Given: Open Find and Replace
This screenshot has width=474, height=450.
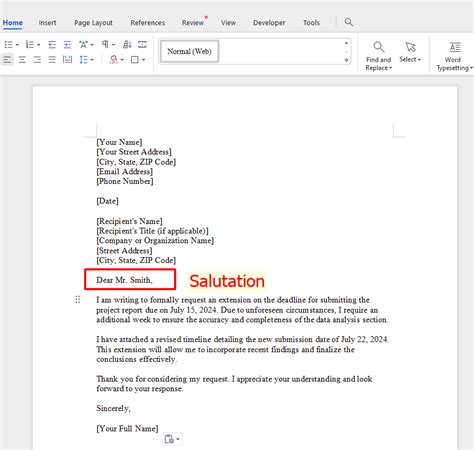Looking at the screenshot, I should (x=378, y=56).
